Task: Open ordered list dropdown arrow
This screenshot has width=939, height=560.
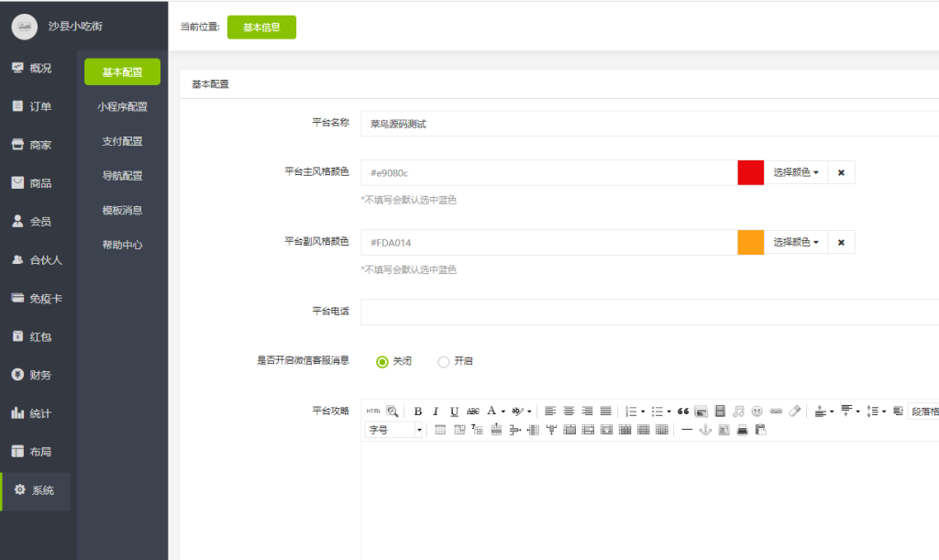Action: (643, 412)
